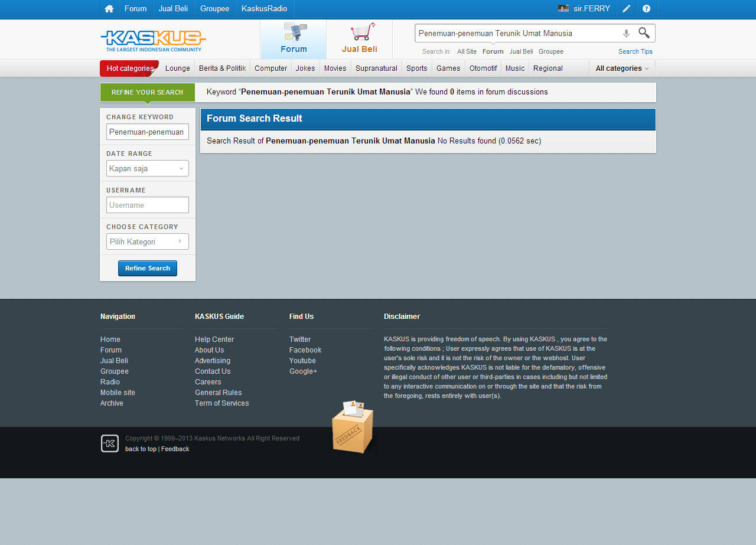This screenshot has width=756, height=545.
Task: Open the help question mark icon
Action: pyautogui.click(x=646, y=9)
